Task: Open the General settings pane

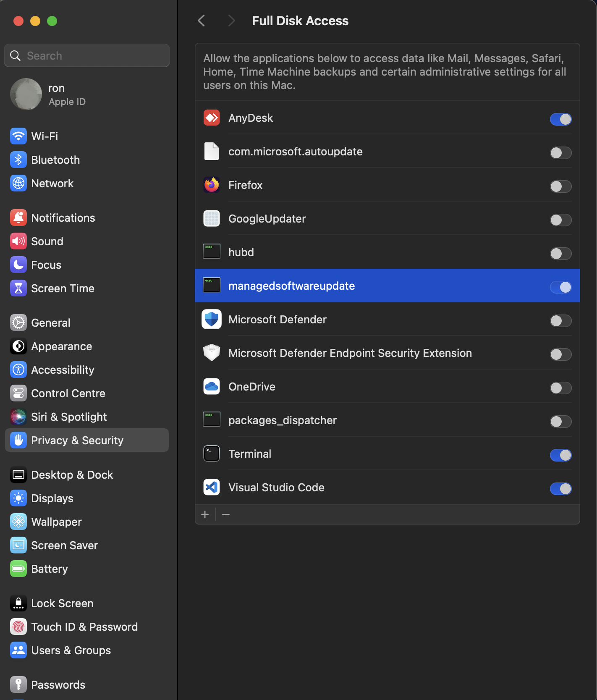Action: tap(51, 323)
